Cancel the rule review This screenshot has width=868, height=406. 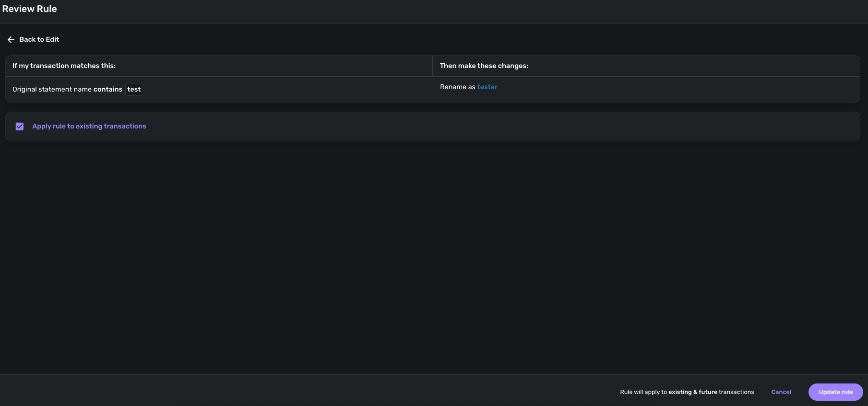tap(781, 392)
